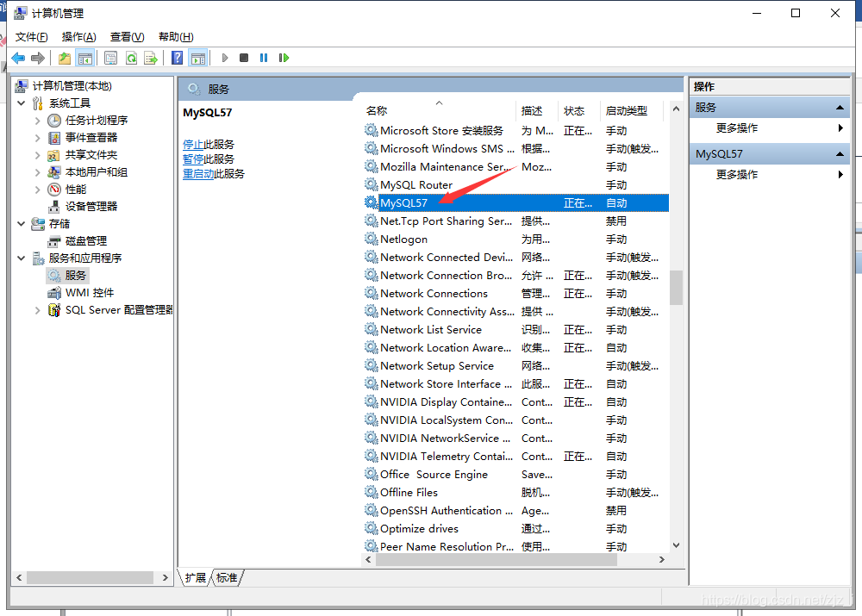Expand the 本地用户和组 node arrow

point(37,172)
